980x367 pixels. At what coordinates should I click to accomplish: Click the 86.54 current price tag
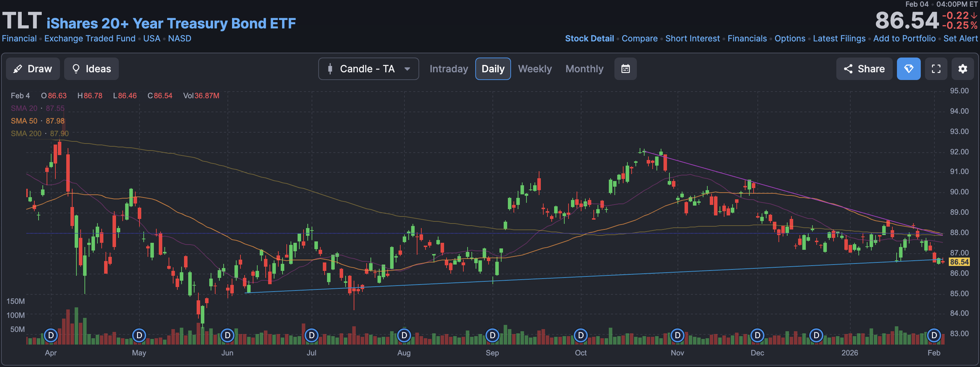[959, 262]
